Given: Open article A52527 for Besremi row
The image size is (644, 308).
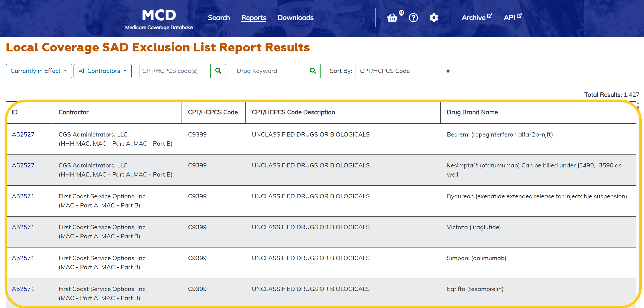Looking at the screenshot, I should coord(23,134).
